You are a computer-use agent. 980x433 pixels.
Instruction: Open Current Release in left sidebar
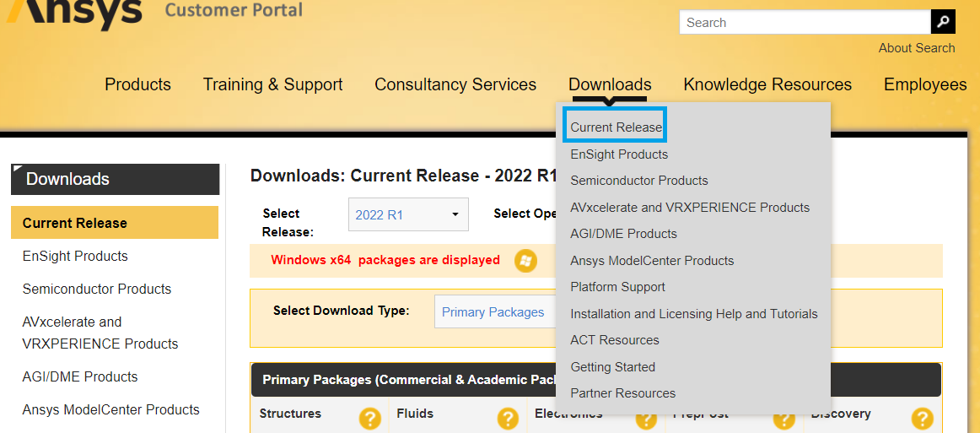point(115,223)
